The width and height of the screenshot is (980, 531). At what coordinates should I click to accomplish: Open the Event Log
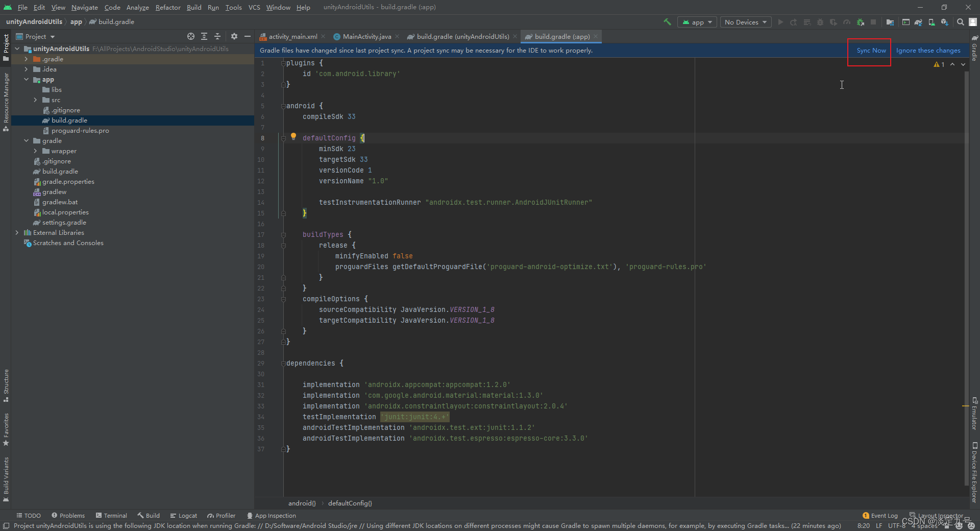(x=880, y=516)
